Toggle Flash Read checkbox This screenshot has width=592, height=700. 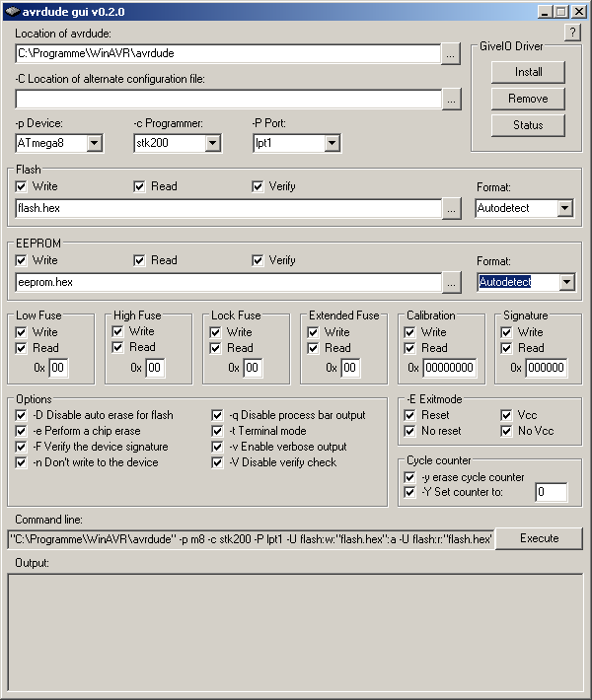coord(139,186)
